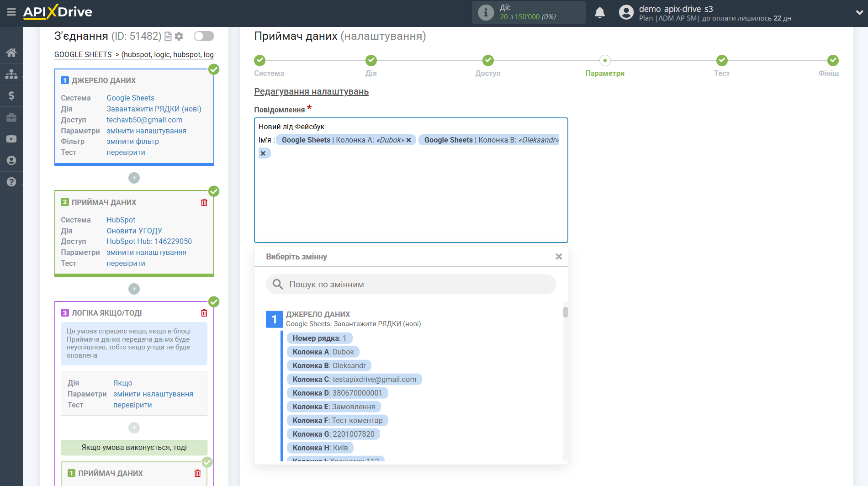868x486 pixels.
Task: Go to the Система step
Action: point(260,60)
